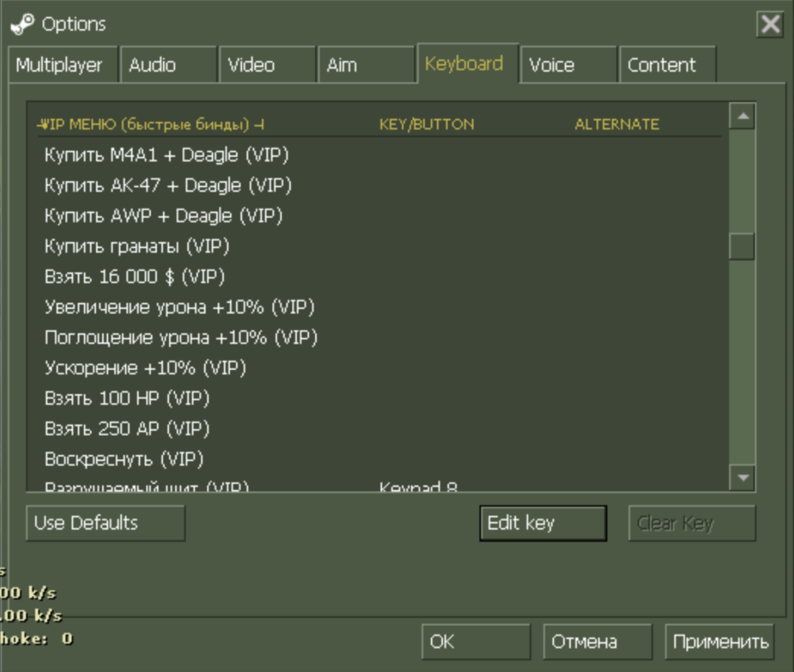Click the scroll down arrow in bindings list

pyautogui.click(x=743, y=478)
